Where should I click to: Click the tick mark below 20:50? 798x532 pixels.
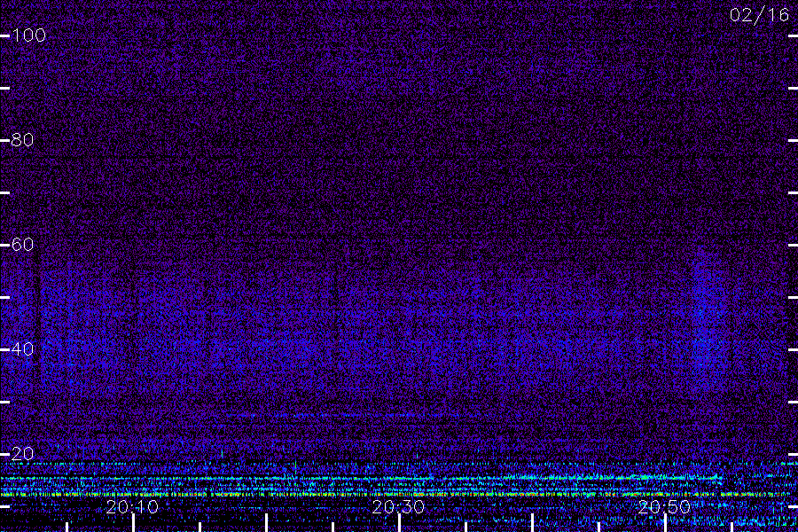point(665,523)
